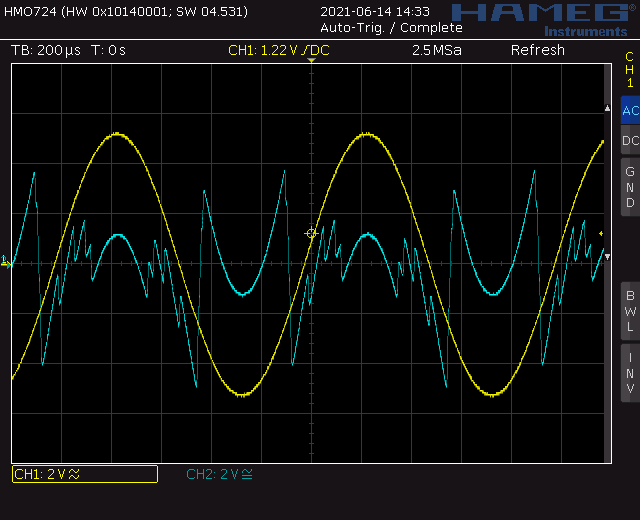Click the Refresh acquisition mode label
This screenshot has width=640, height=520.
(537, 50)
